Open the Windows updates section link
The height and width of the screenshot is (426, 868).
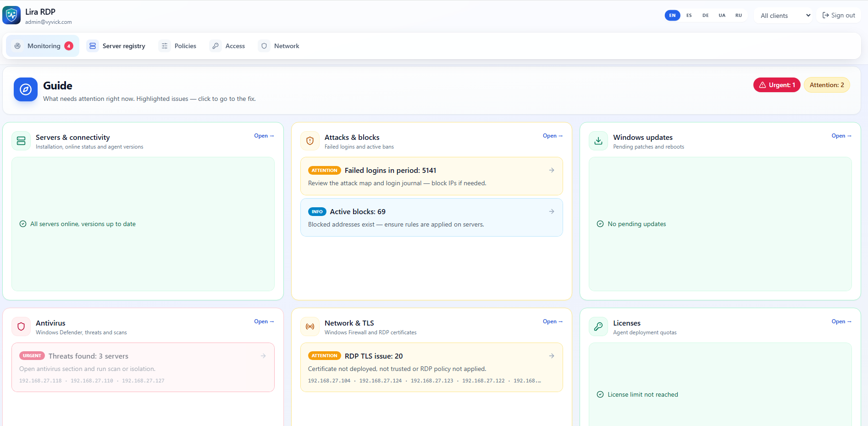(841, 136)
